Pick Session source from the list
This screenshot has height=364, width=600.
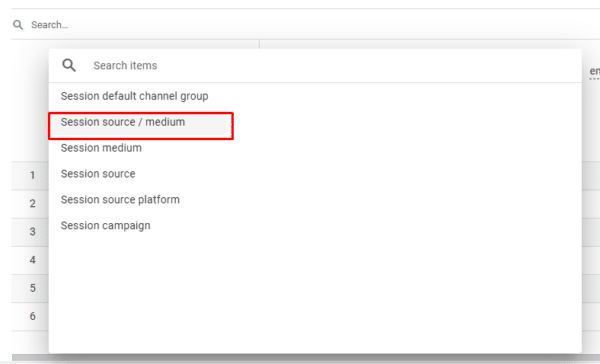tap(98, 174)
